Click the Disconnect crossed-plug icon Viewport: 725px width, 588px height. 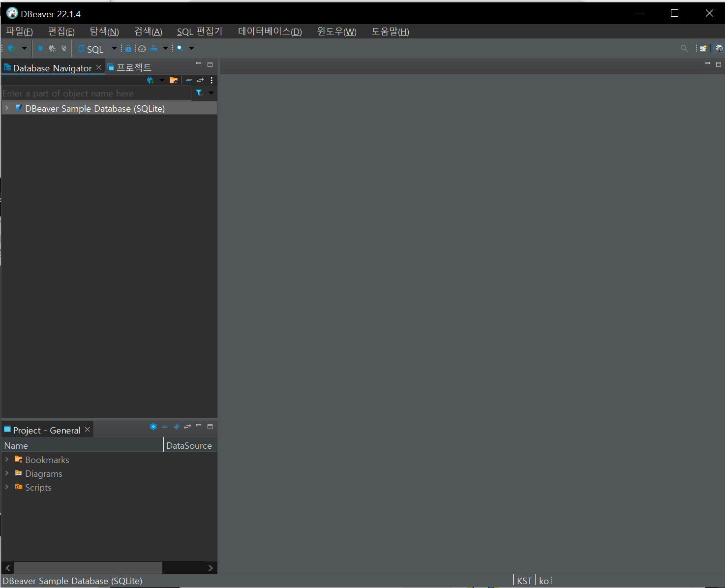click(x=64, y=48)
